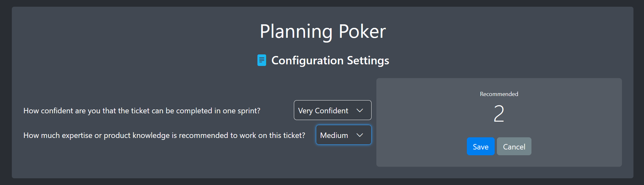Dismiss the recommendation with the Cancel button

(x=514, y=146)
